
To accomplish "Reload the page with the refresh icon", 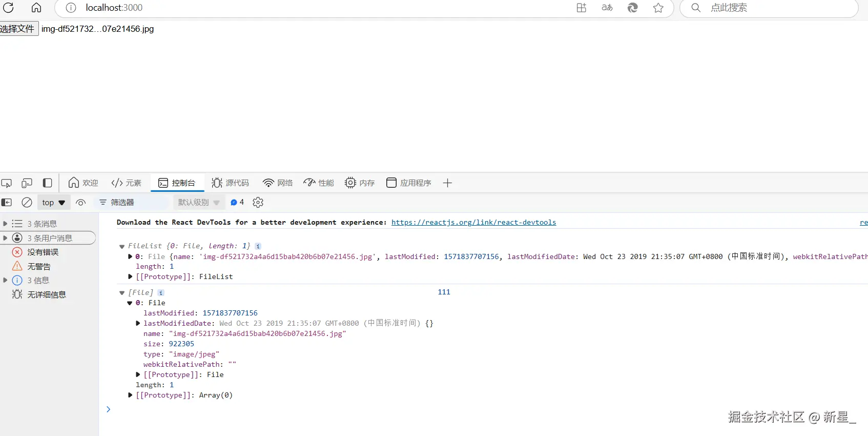I will 8,7.
